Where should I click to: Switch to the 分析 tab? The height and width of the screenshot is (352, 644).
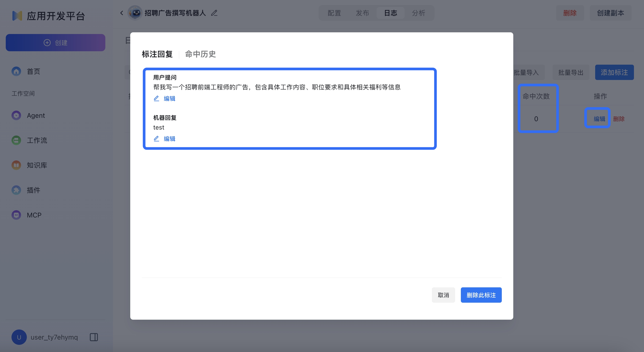tap(418, 13)
